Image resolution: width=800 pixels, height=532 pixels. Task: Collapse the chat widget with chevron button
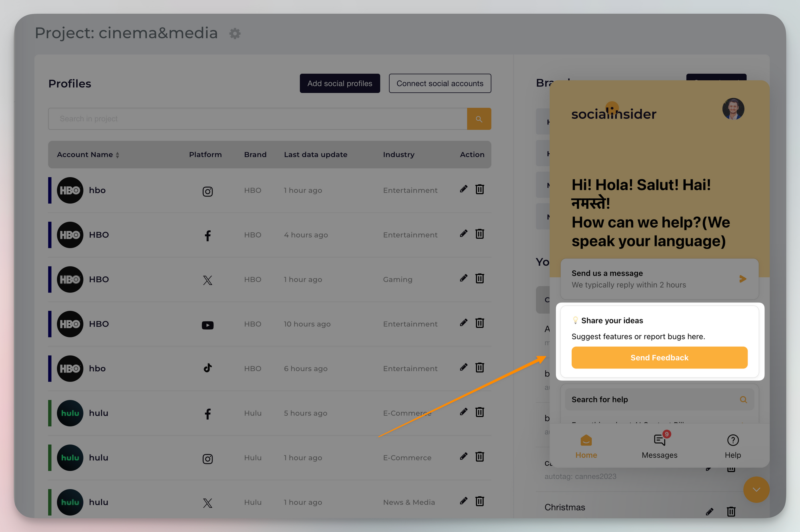756,490
